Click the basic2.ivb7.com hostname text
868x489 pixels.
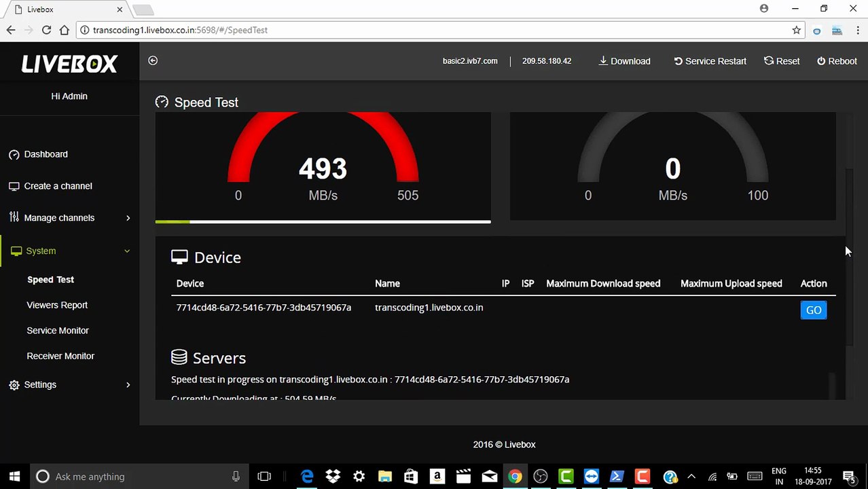click(x=470, y=61)
